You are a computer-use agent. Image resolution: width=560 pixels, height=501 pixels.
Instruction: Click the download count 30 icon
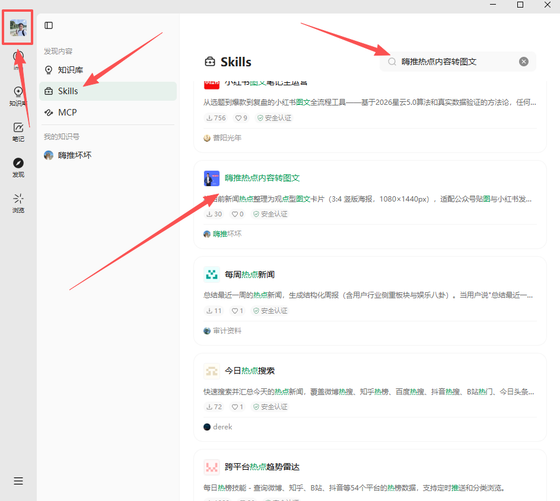[209, 214]
